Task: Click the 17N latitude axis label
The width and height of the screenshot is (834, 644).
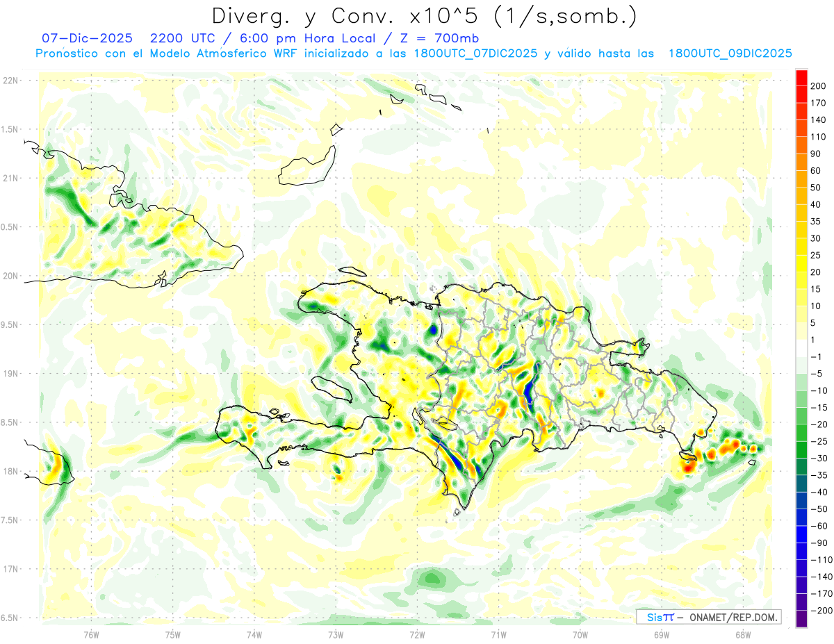Action: coord(10,569)
